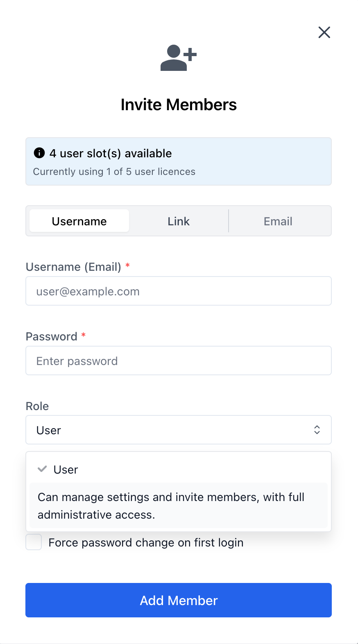Click the Invite Members heading
The height and width of the screenshot is (644, 358).
(178, 104)
